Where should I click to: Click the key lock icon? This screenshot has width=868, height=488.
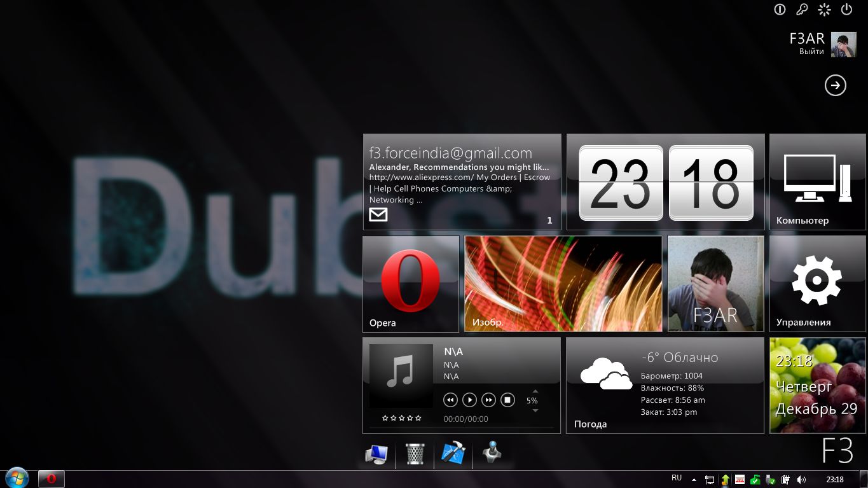(x=802, y=10)
